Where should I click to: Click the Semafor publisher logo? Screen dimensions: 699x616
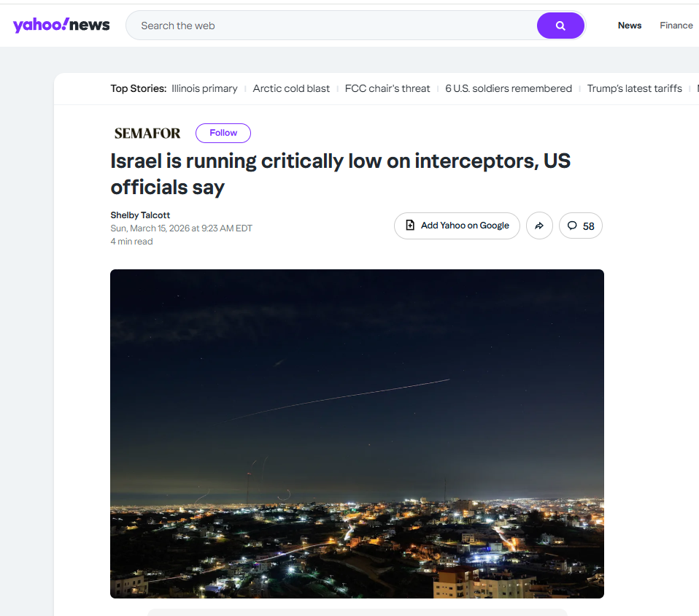147,134
